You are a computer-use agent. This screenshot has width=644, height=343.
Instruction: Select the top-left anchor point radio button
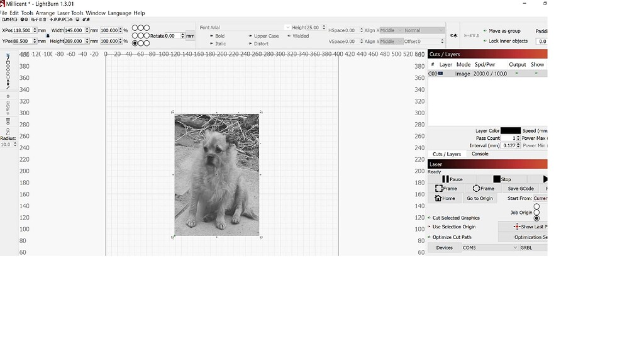[x=135, y=28]
